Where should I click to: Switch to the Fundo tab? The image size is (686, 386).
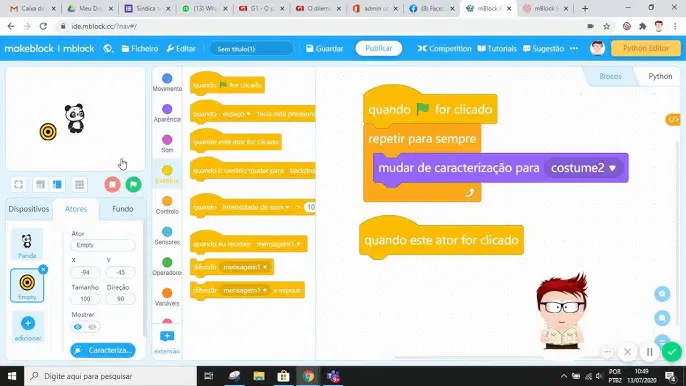[x=122, y=209]
